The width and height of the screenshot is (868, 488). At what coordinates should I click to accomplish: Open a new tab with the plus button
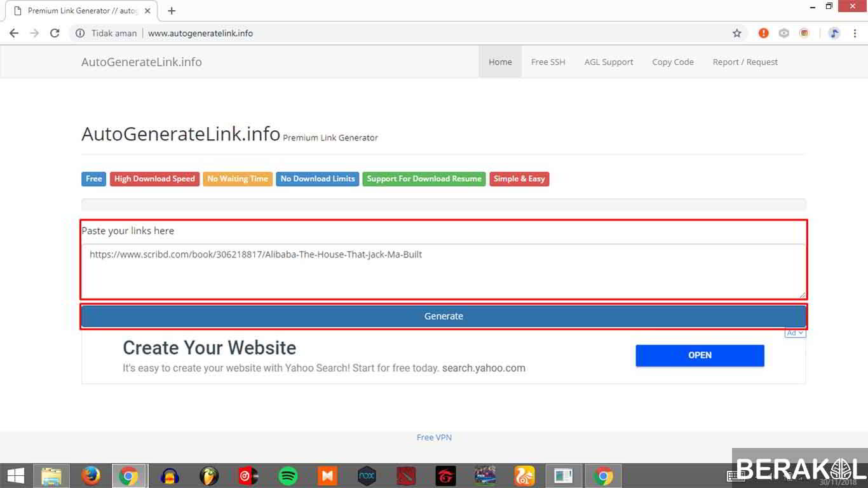pos(172,11)
